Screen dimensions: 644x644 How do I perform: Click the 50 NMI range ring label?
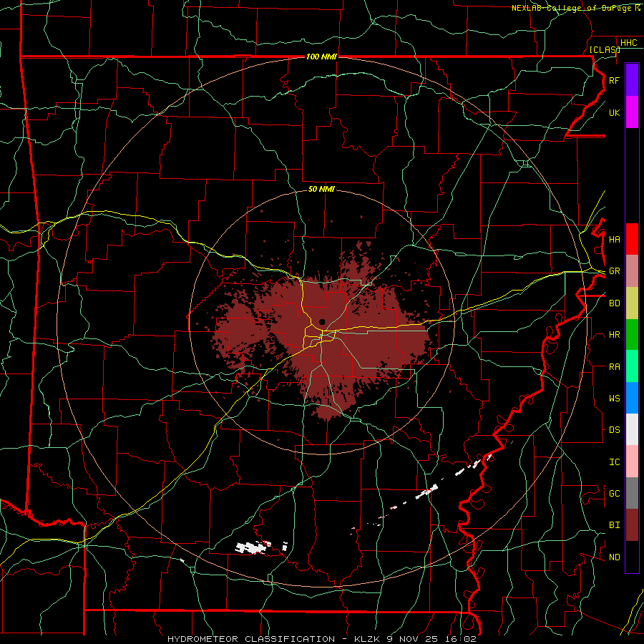pos(321,189)
